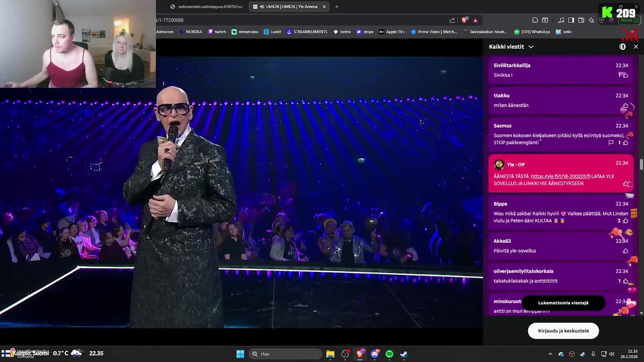This screenshot has width=644, height=362.
Task: Like the pinned Yle - OP voting message
Action: tap(625, 184)
